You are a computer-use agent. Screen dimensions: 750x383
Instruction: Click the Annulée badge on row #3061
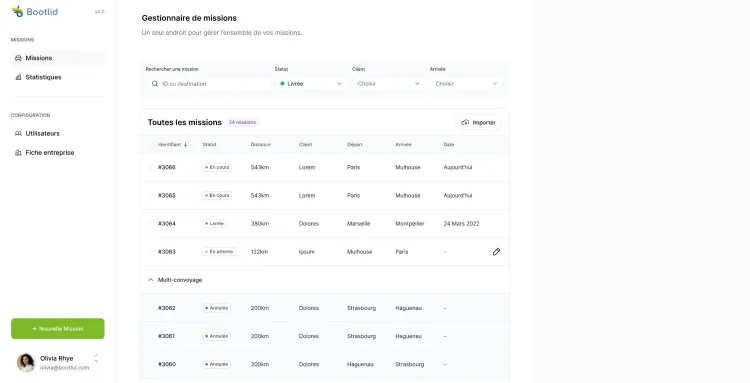217,336
